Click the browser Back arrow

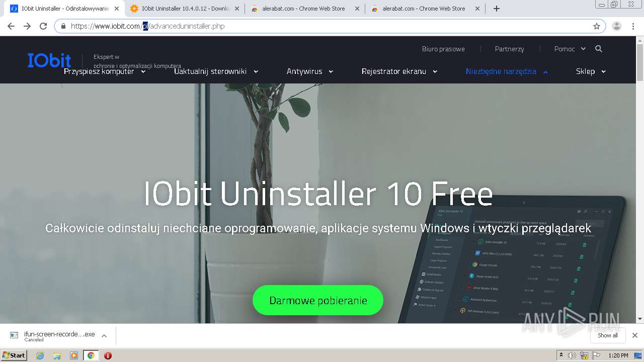pos(11,26)
